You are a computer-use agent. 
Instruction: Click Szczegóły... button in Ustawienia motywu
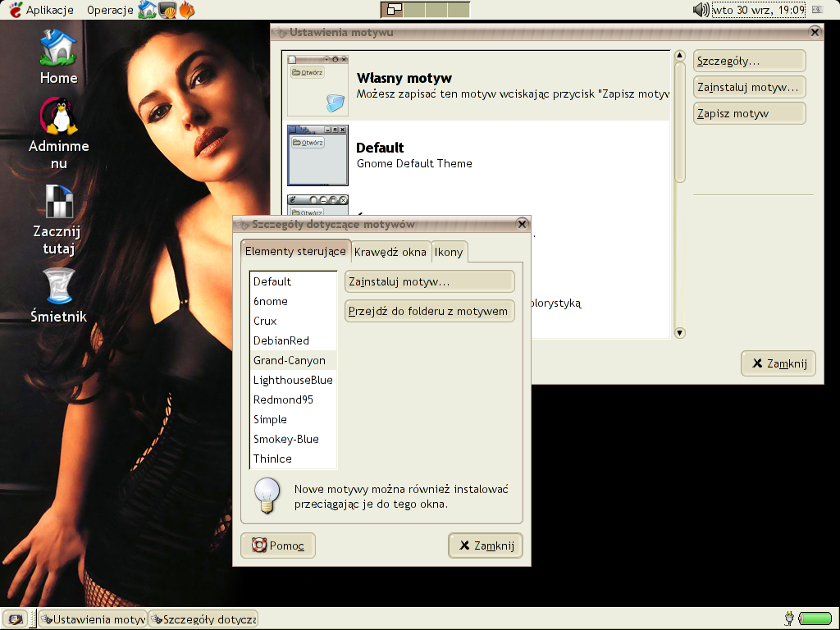(x=749, y=61)
